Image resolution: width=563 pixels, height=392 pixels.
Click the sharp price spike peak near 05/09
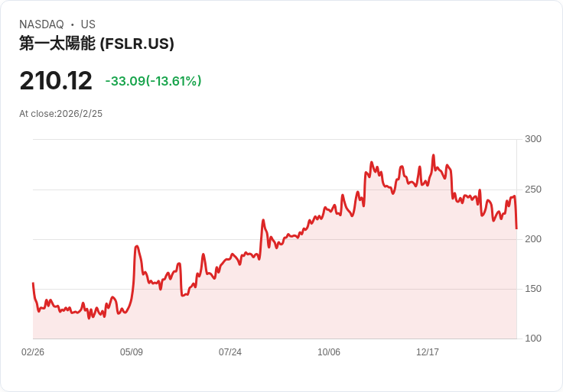tap(136, 246)
